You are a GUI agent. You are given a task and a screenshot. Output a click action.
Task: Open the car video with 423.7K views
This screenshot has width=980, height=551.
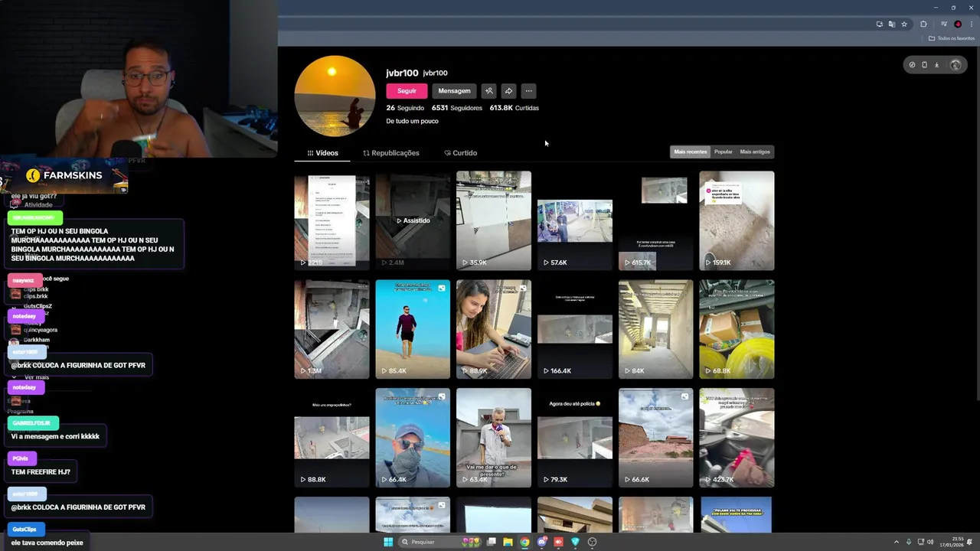click(x=737, y=438)
